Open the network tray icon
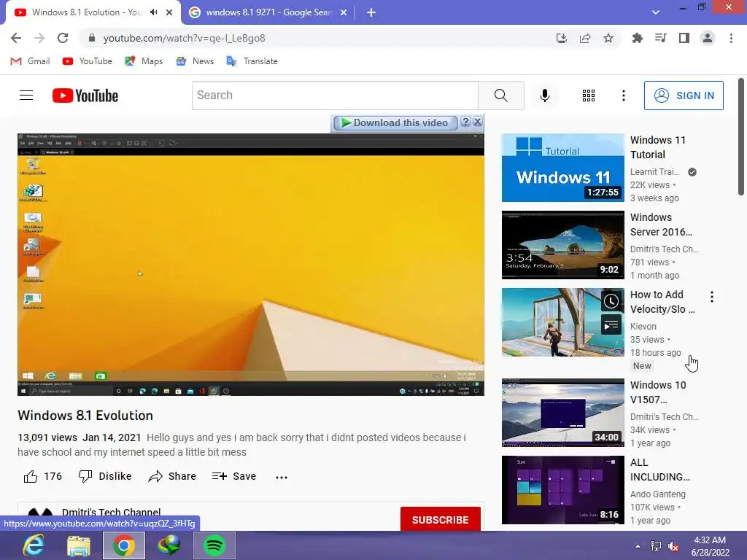Image resolution: width=747 pixels, height=560 pixels. pyautogui.click(x=656, y=546)
